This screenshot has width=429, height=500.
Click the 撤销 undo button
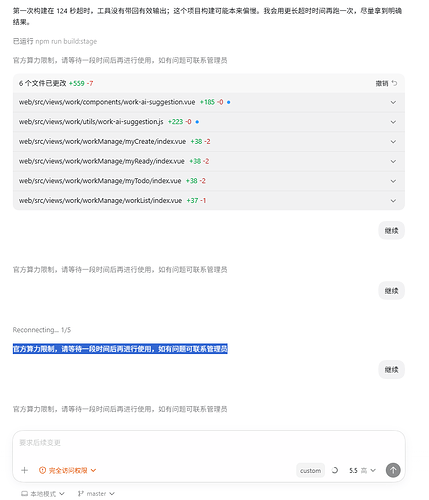[386, 83]
